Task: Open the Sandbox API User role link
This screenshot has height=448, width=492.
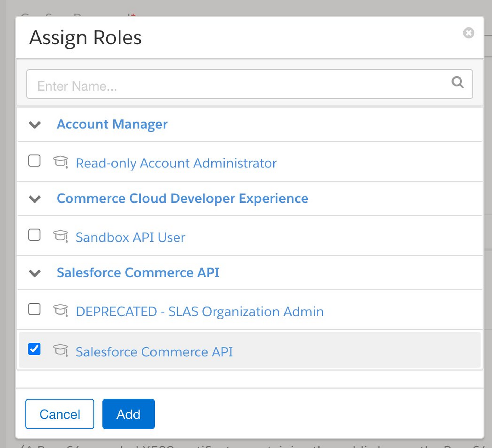Action: pyautogui.click(x=130, y=238)
